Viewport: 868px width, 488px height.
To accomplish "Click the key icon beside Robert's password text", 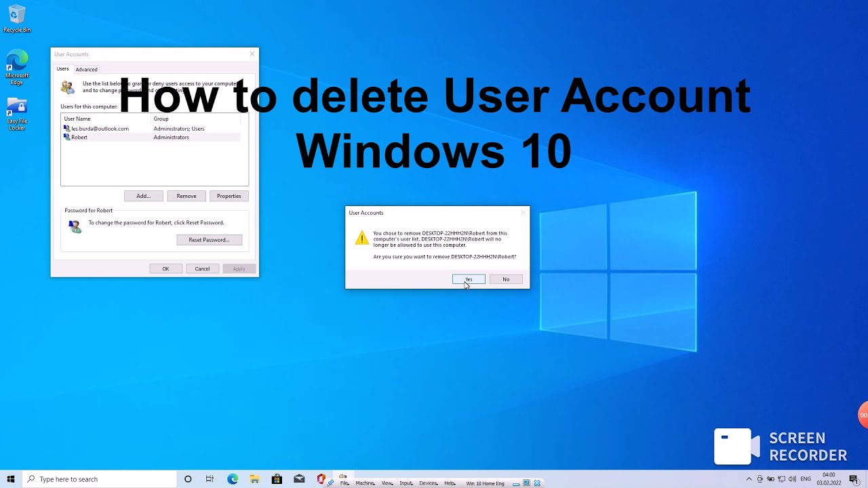I will tap(75, 226).
